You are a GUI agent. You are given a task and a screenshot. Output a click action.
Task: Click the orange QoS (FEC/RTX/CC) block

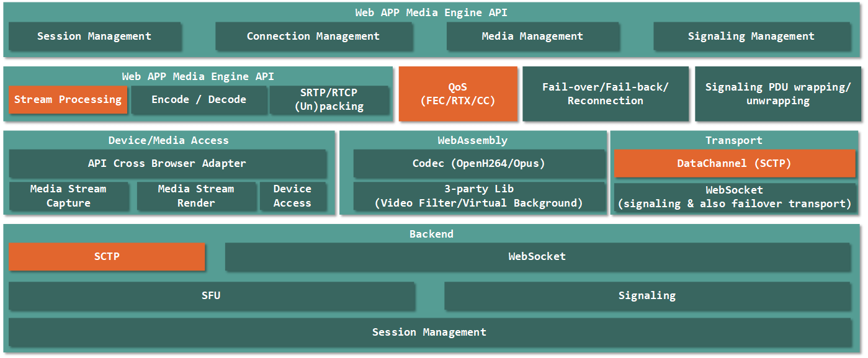(x=457, y=94)
